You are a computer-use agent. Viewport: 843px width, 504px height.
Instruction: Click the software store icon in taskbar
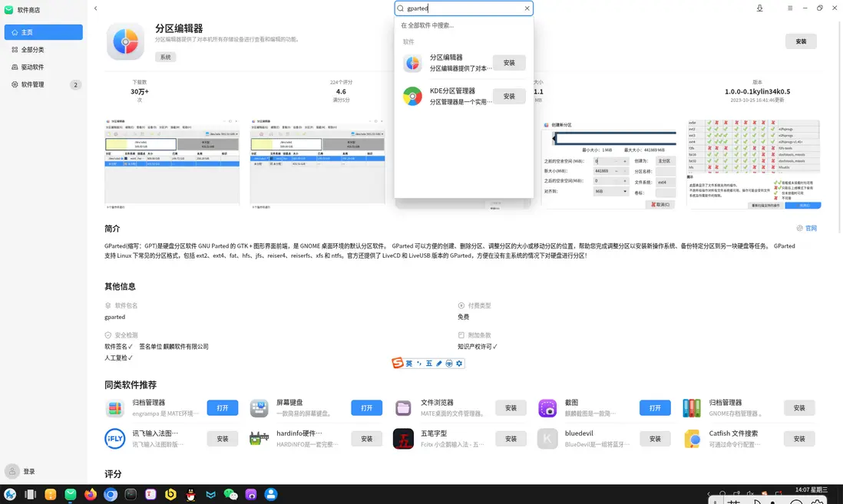(71, 494)
